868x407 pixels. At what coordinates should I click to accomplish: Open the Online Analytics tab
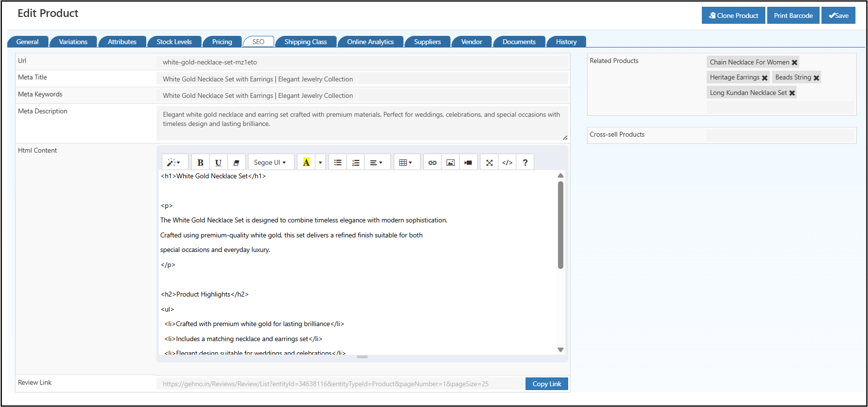pos(371,42)
